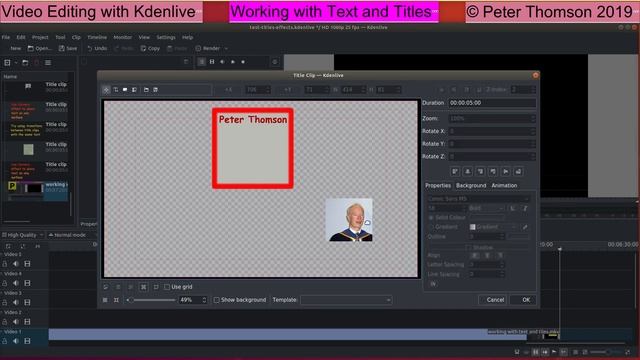Click the open document icon in Title Clip
This screenshot has width=640, height=360.
tap(146, 90)
